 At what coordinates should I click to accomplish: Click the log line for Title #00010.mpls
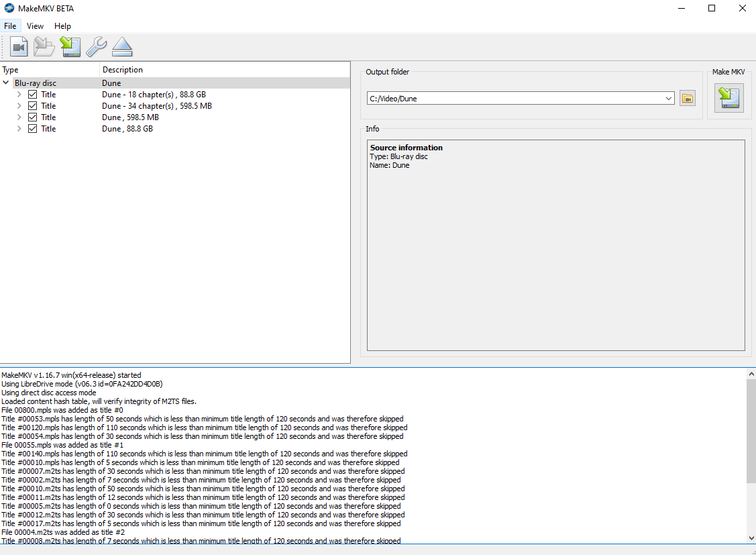[201, 462]
